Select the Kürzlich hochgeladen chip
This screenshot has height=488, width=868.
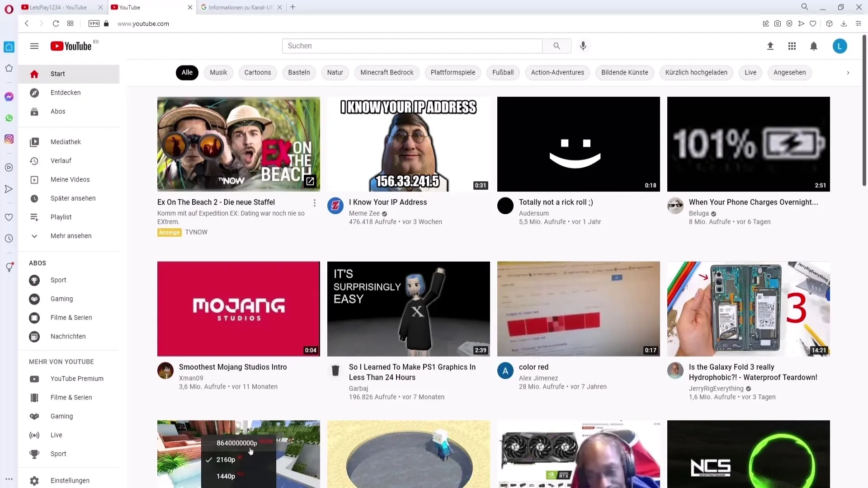[696, 73]
